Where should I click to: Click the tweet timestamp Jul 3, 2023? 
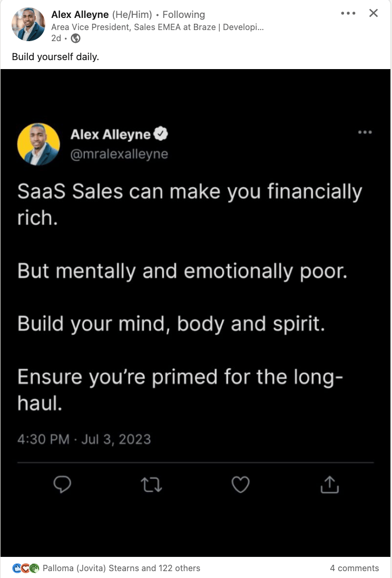[x=84, y=439]
